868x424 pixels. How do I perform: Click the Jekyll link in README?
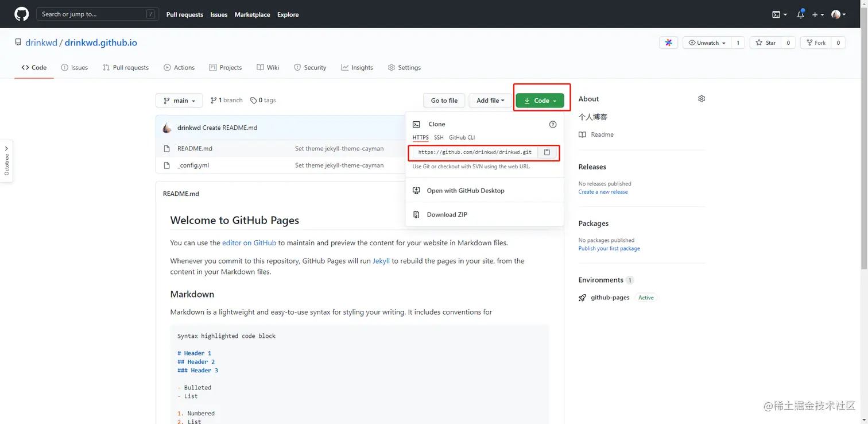(381, 261)
